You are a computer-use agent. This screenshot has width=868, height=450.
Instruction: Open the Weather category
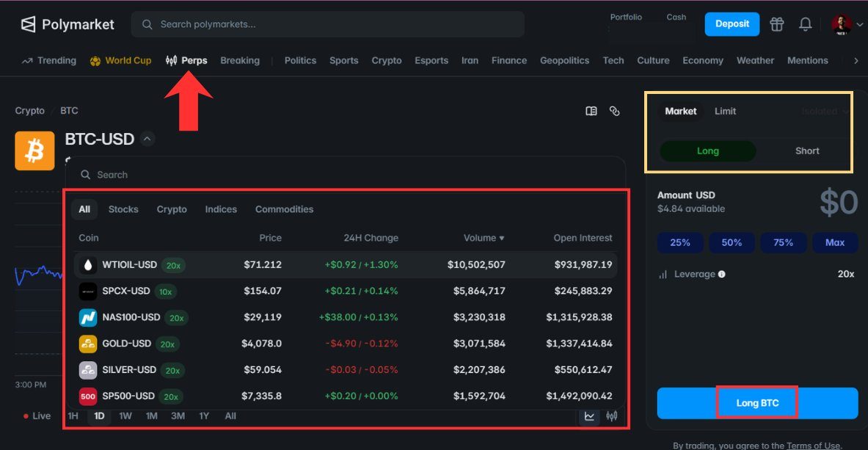(755, 60)
